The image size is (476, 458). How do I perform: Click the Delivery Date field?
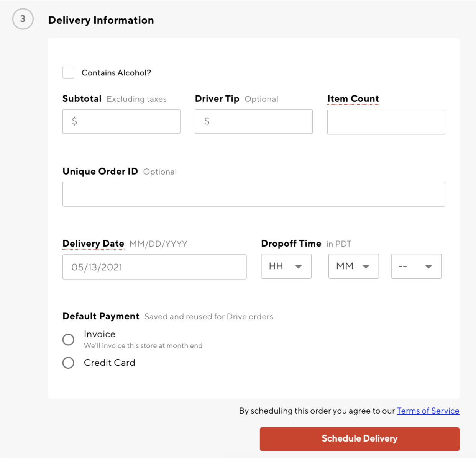(x=154, y=267)
